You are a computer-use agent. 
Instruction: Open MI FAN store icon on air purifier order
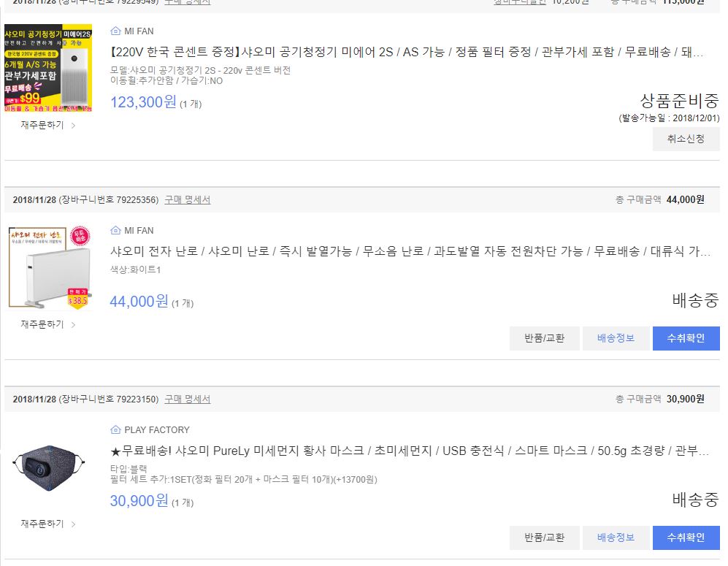point(115,31)
